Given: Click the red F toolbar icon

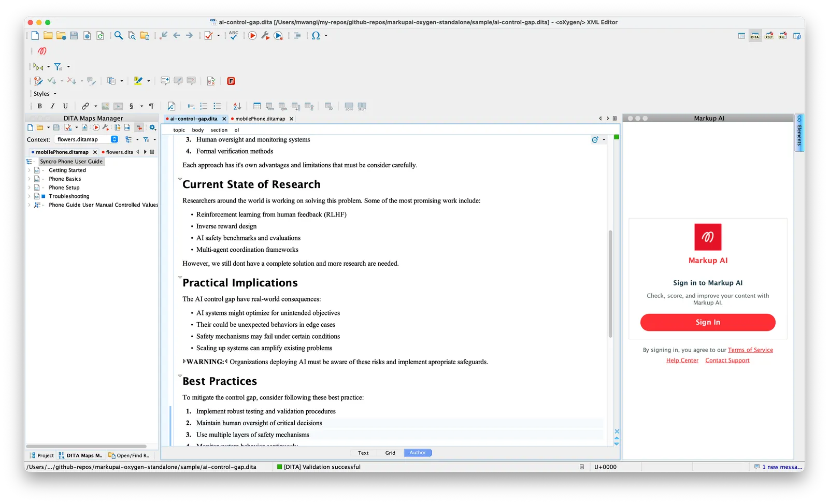Looking at the screenshot, I should pyautogui.click(x=231, y=81).
